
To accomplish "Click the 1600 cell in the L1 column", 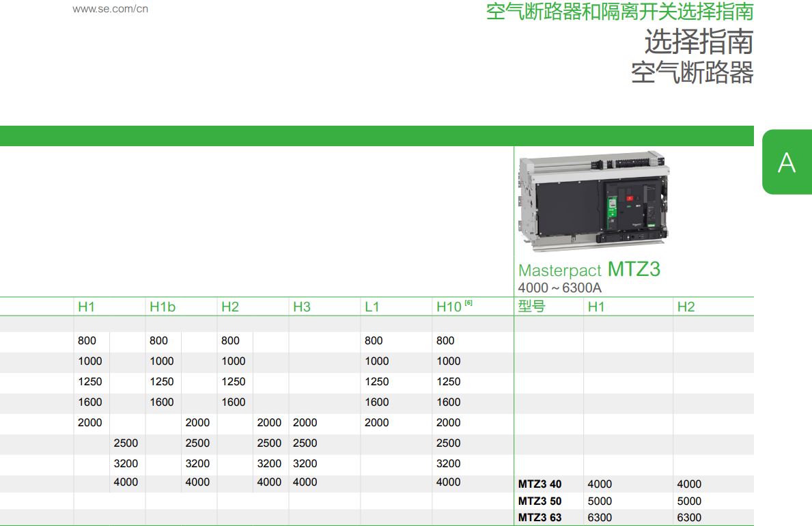I will (376, 402).
